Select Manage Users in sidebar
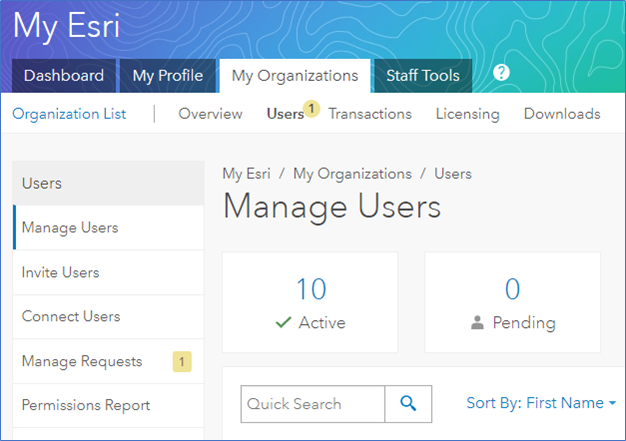 [x=109, y=227]
